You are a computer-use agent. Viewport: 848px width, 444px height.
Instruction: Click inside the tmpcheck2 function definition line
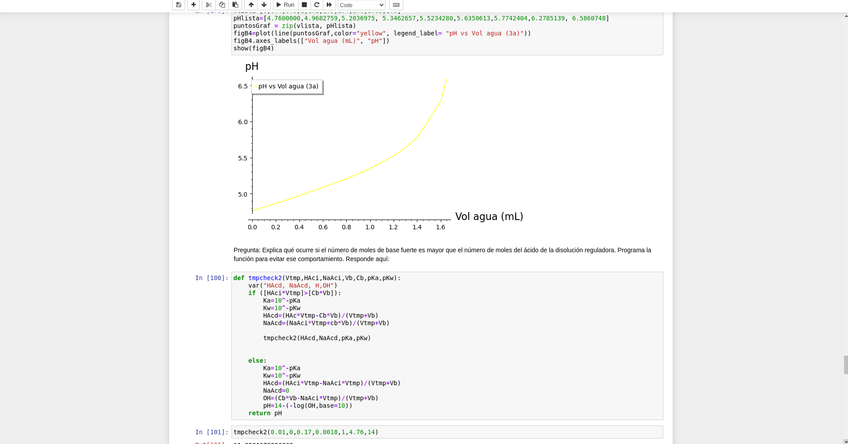[x=320, y=278]
